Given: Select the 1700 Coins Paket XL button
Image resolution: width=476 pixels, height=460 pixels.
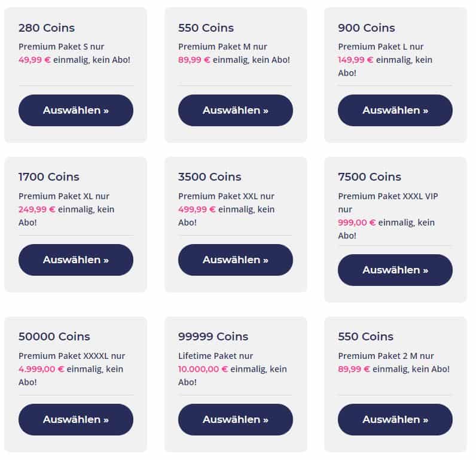Looking at the screenshot, I should [x=76, y=260].
